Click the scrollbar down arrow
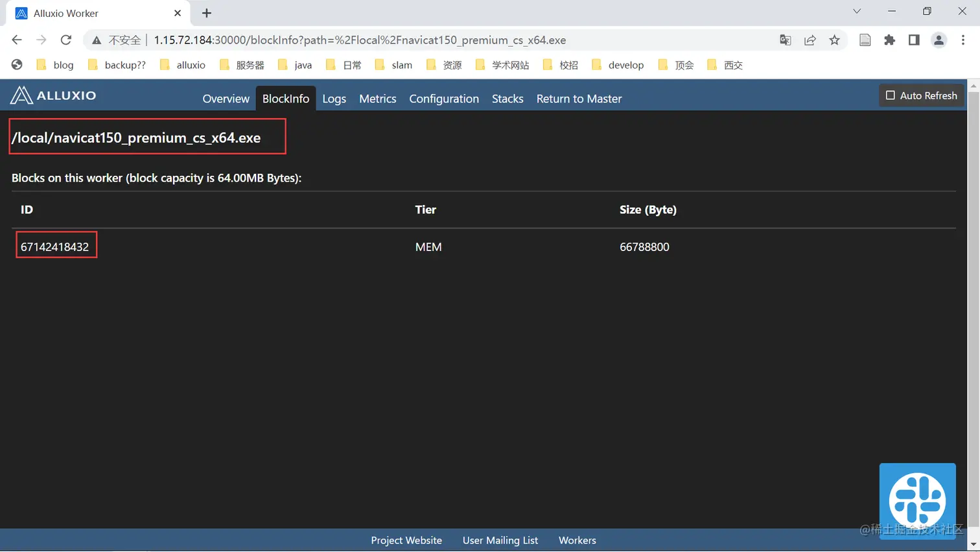 (x=974, y=545)
